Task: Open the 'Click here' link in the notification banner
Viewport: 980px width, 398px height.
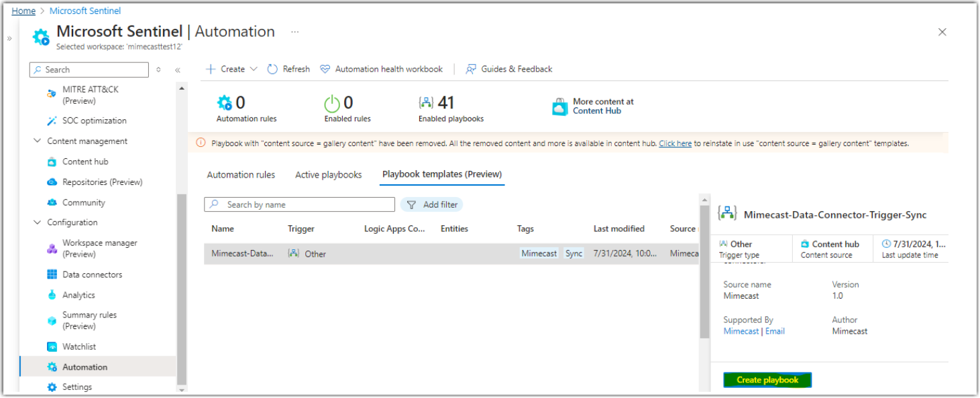Action: pyautogui.click(x=675, y=143)
